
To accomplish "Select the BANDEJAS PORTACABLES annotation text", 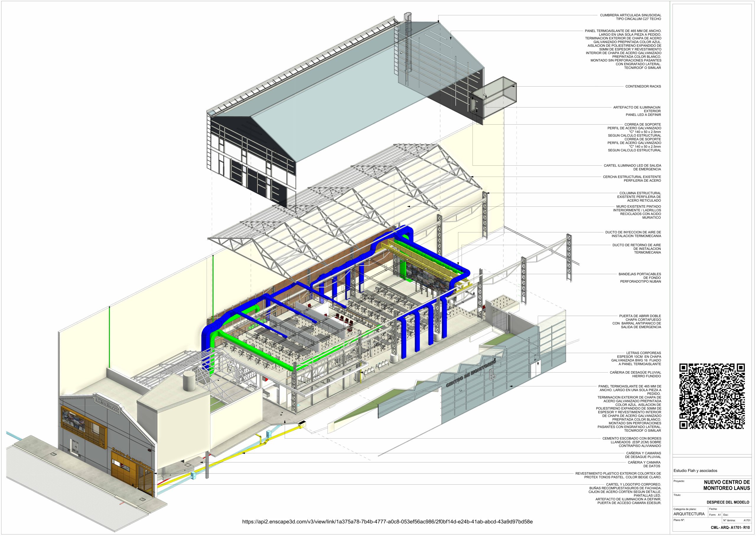I will (640, 274).
